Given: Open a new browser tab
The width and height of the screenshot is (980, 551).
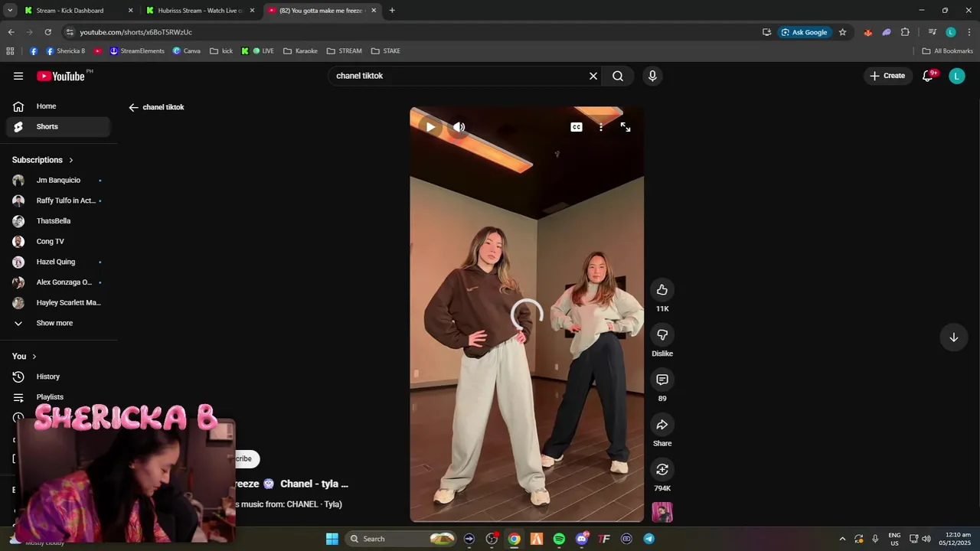Looking at the screenshot, I should (x=392, y=11).
